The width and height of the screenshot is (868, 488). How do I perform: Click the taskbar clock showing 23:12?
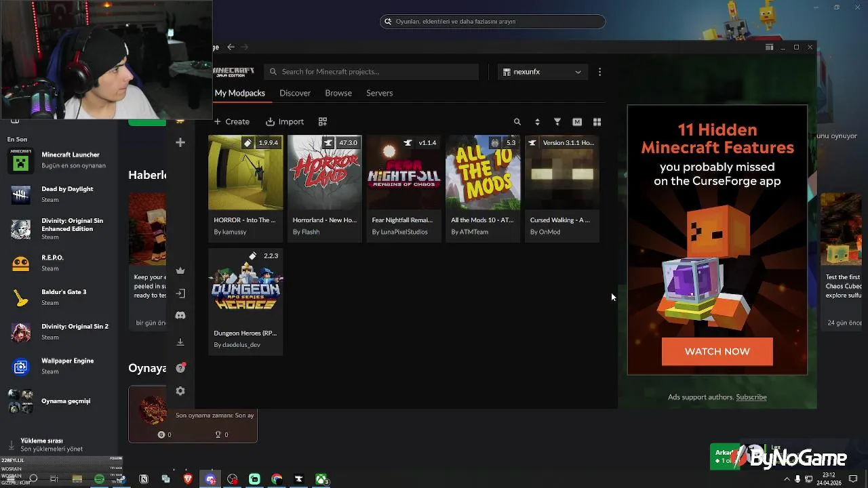click(829, 479)
